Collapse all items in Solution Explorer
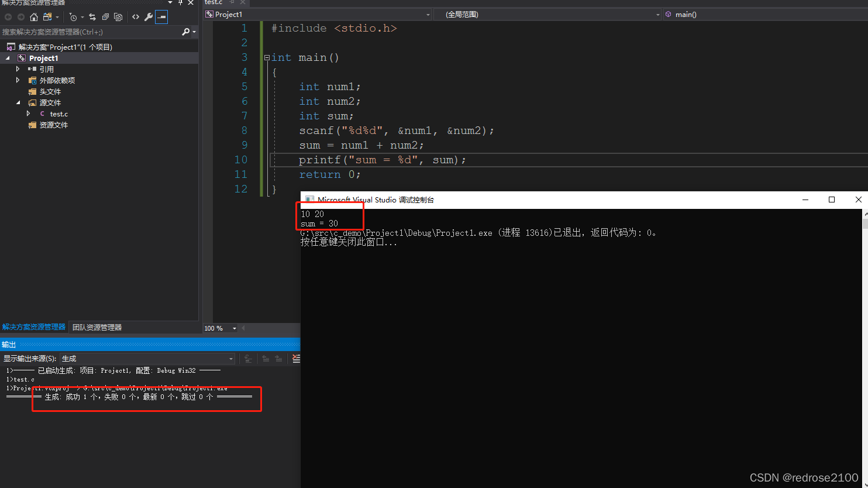 coord(106,17)
